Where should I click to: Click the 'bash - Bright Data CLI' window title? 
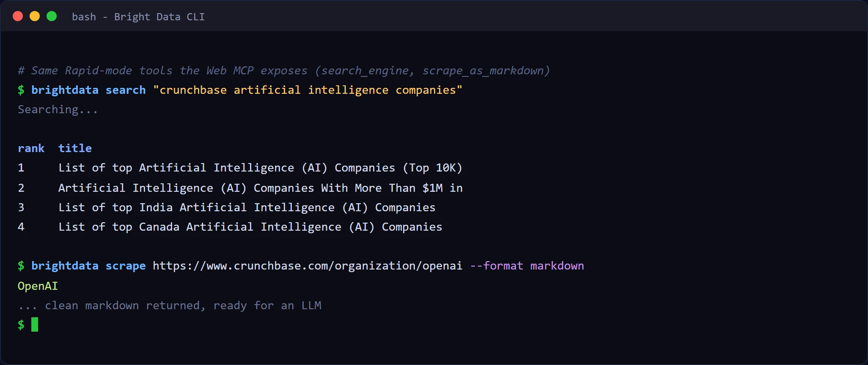click(x=138, y=17)
